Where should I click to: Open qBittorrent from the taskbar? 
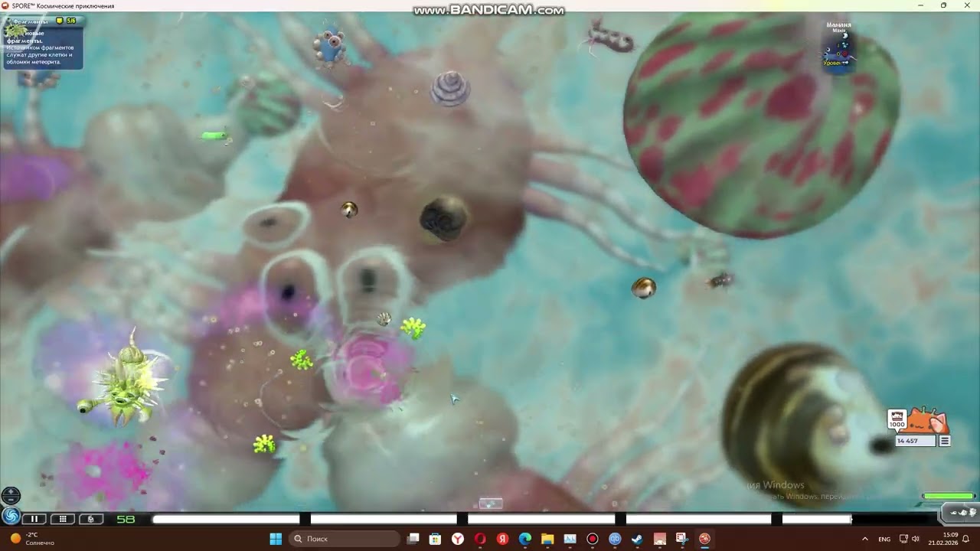(615, 539)
